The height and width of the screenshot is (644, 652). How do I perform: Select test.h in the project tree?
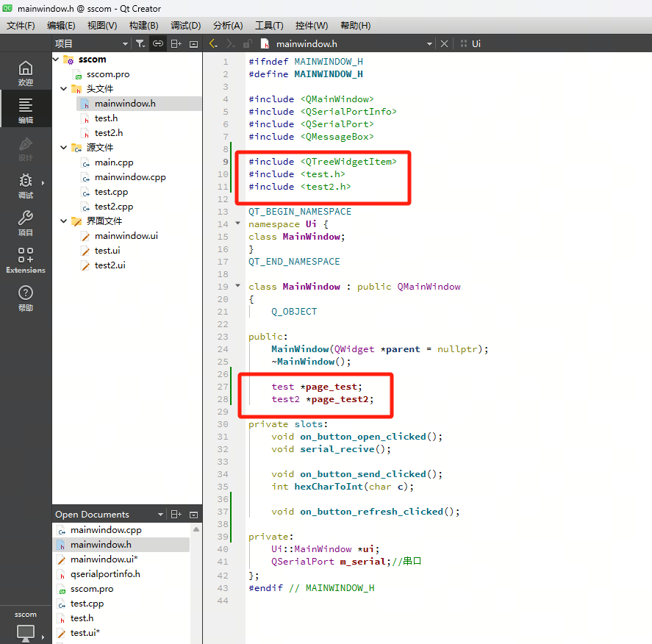tap(106, 118)
